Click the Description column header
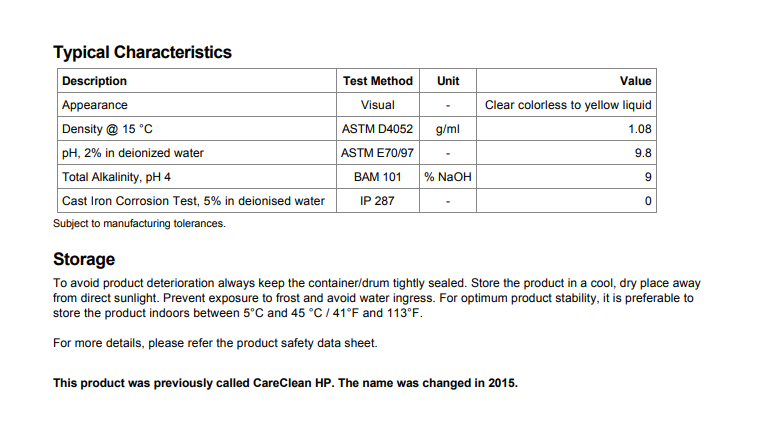Screen dimensions: 763x443 (x=94, y=81)
